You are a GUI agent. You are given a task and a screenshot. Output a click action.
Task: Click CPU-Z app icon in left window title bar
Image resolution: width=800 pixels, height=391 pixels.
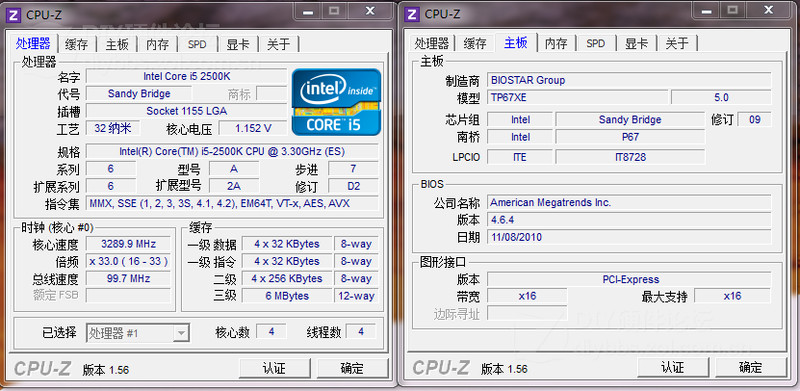click(x=14, y=14)
